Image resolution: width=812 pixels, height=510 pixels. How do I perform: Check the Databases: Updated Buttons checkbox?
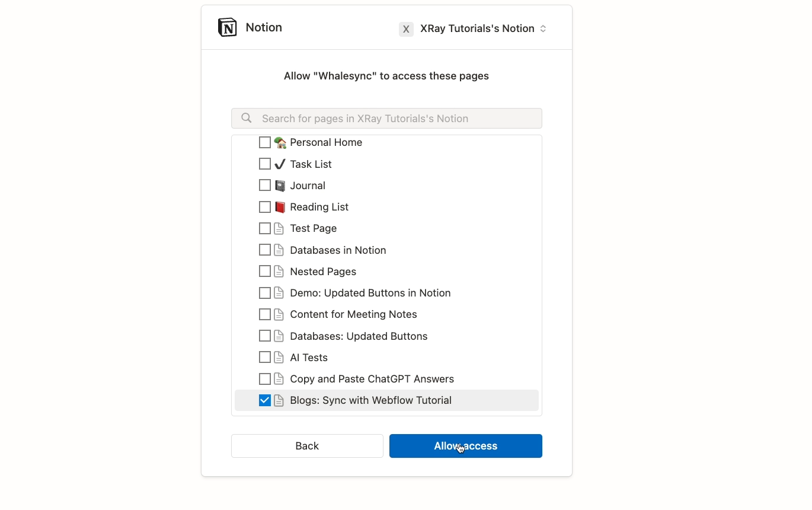[265, 336]
